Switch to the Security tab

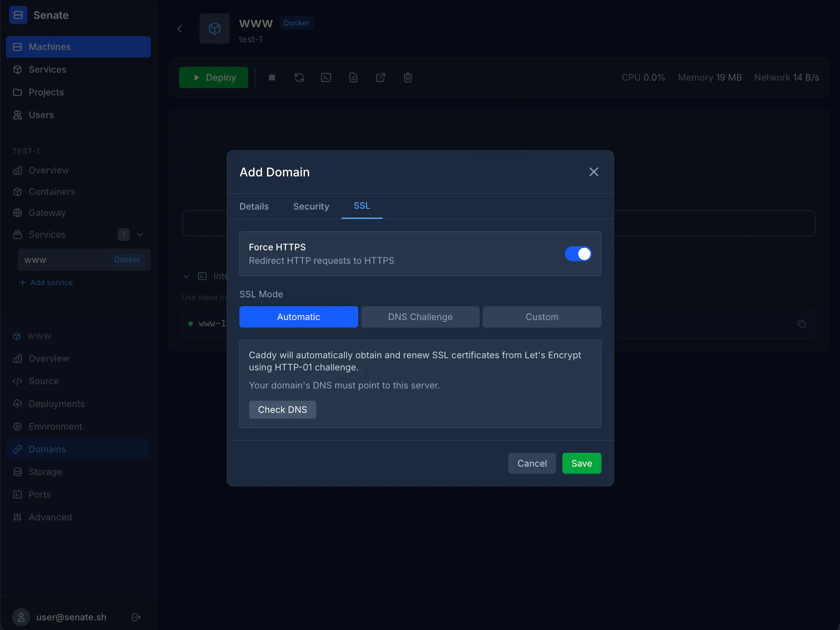tap(311, 206)
